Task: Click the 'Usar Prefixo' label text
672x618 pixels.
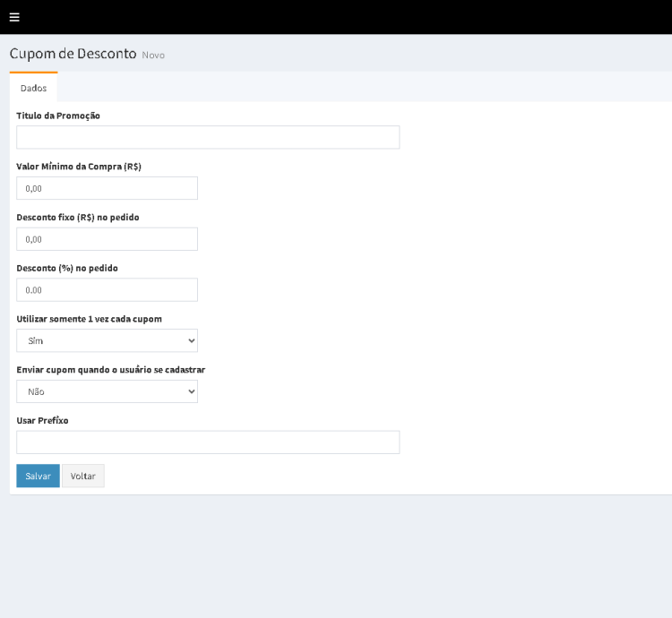Action: point(42,420)
